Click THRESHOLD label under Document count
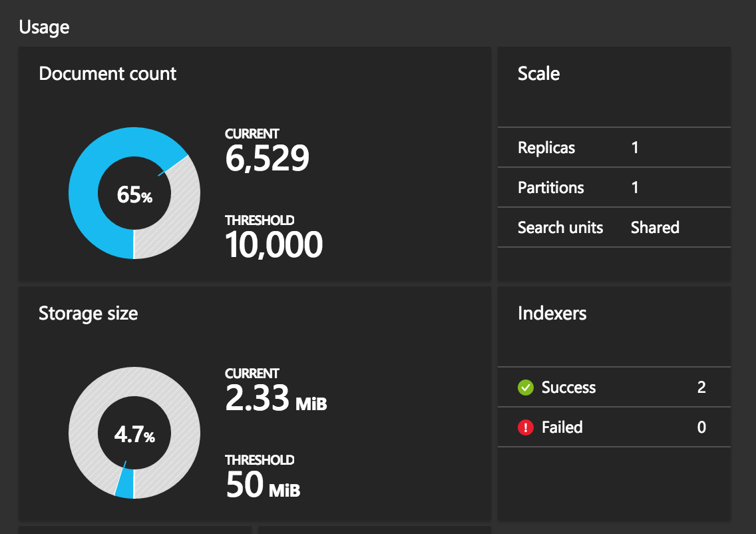This screenshot has width=756, height=534. 260,220
